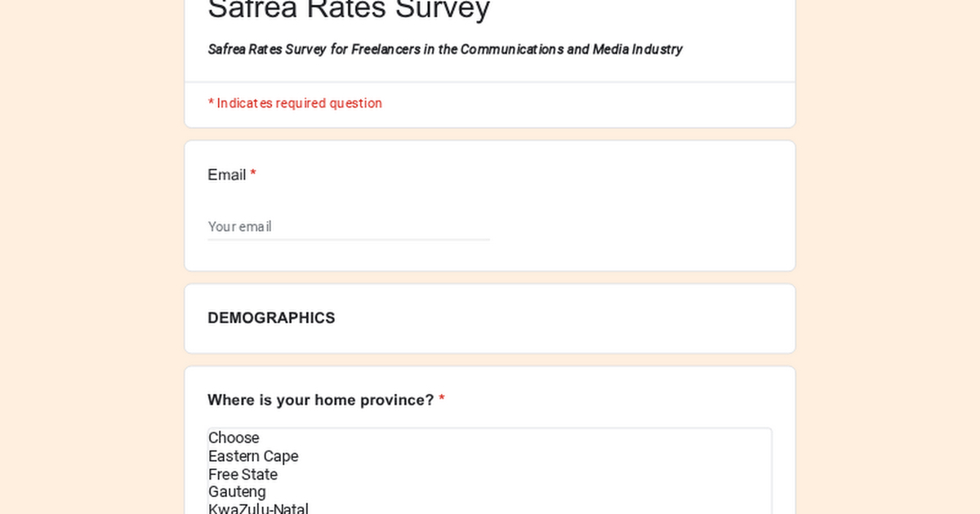Pick Eastern Cape in the province list
The height and width of the screenshot is (514, 980).
point(253,456)
